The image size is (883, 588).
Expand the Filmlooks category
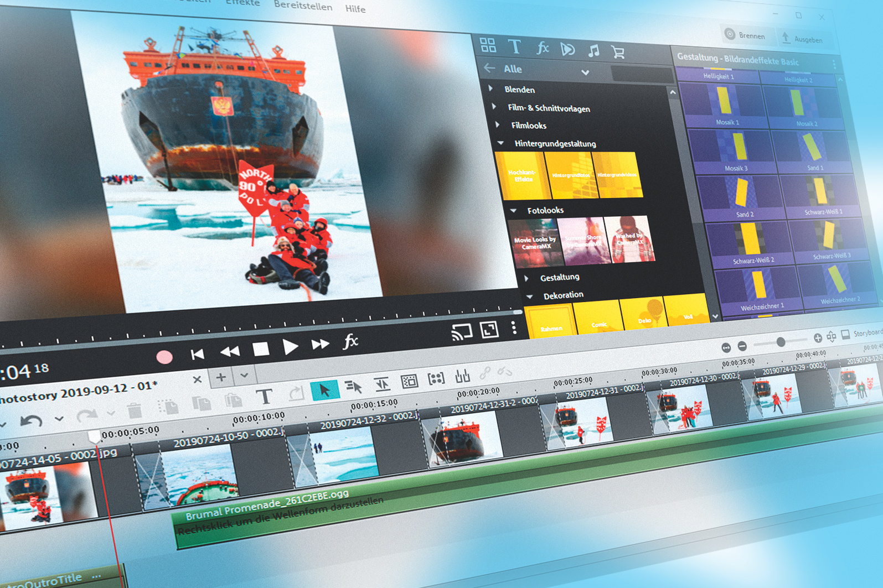coord(498,124)
